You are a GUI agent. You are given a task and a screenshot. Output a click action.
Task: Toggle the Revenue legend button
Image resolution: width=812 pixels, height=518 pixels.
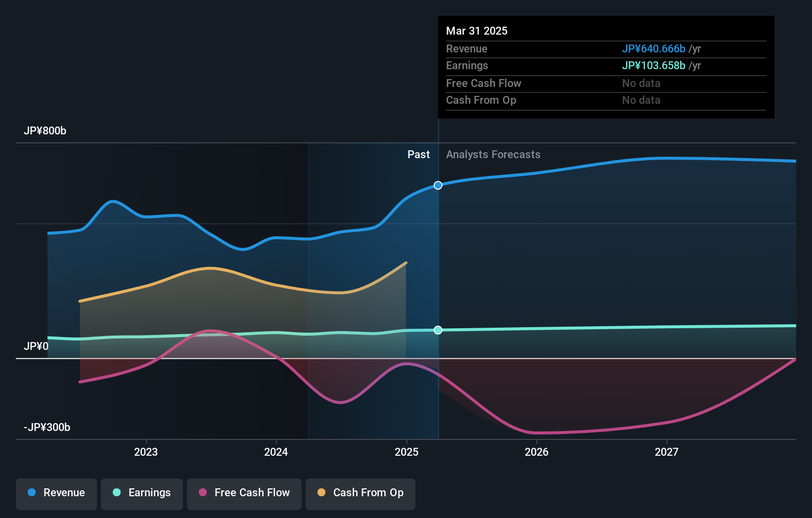point(56,494)
